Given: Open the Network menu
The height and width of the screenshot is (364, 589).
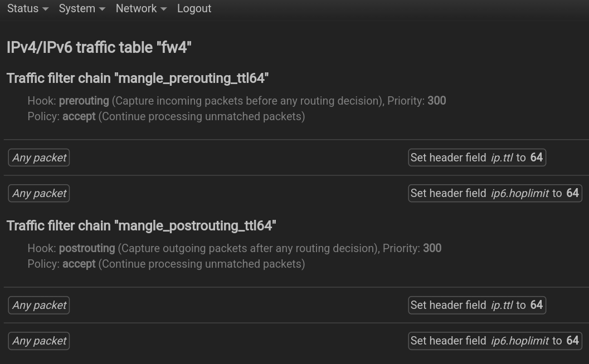Looking at the screenshot, I should click(141, 8).
